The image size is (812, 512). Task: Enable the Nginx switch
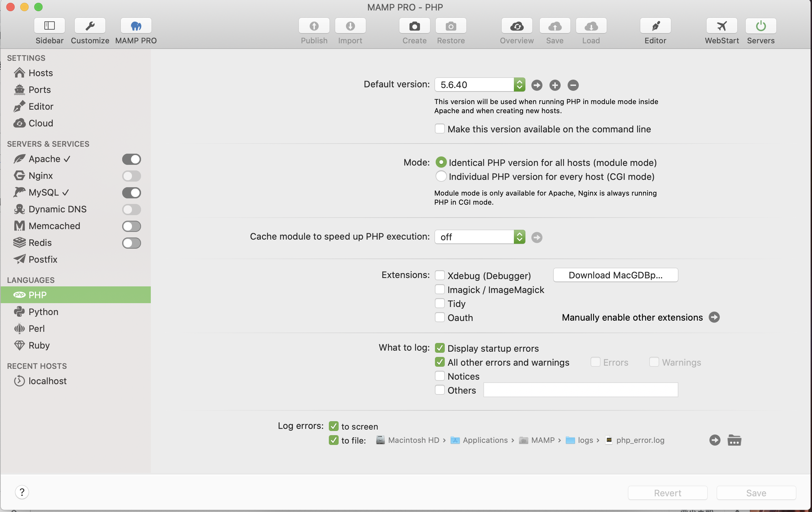132,176
